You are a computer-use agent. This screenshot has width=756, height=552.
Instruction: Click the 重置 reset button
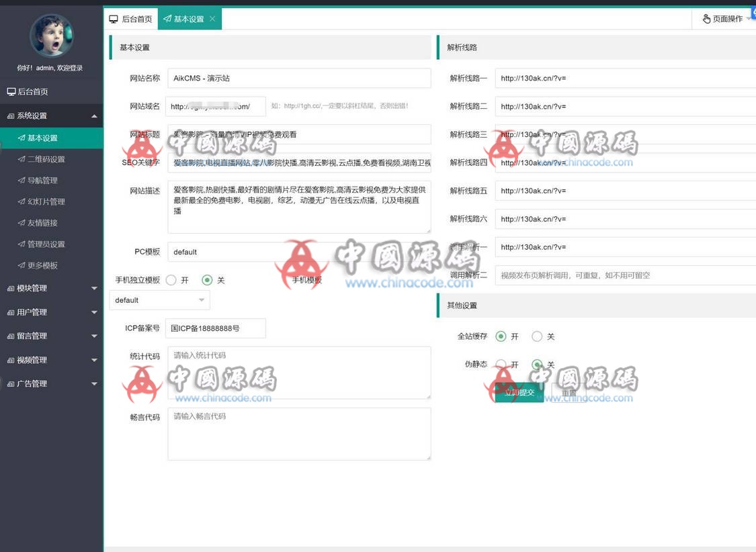569,392
